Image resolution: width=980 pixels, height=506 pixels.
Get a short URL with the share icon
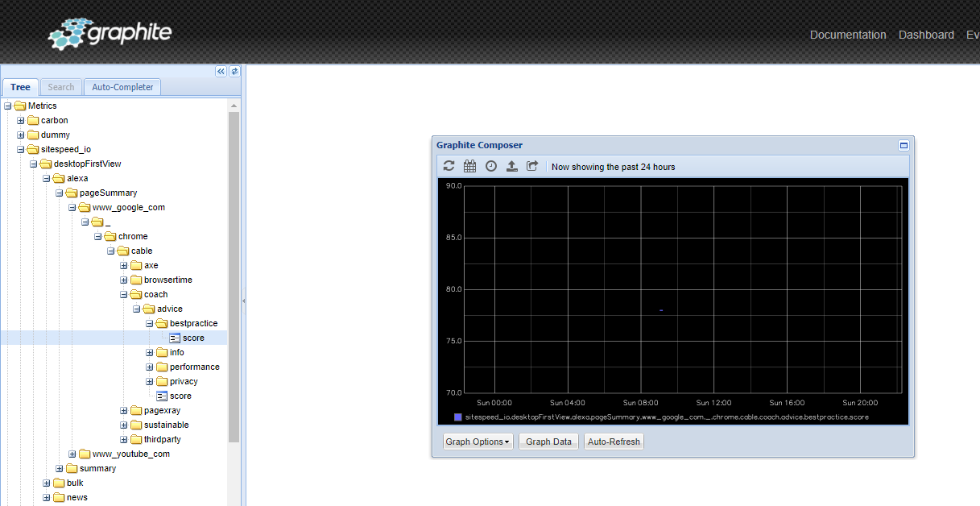point(532,166)
